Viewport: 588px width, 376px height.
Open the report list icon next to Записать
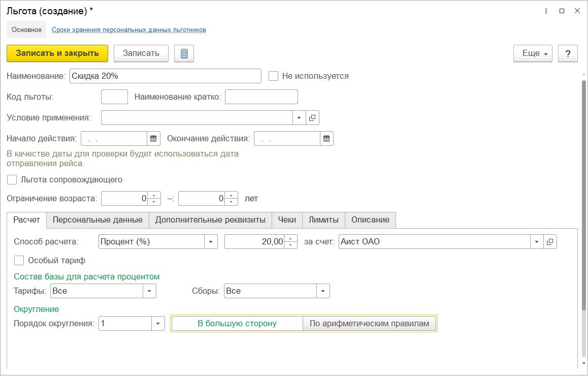pos(184,53)
